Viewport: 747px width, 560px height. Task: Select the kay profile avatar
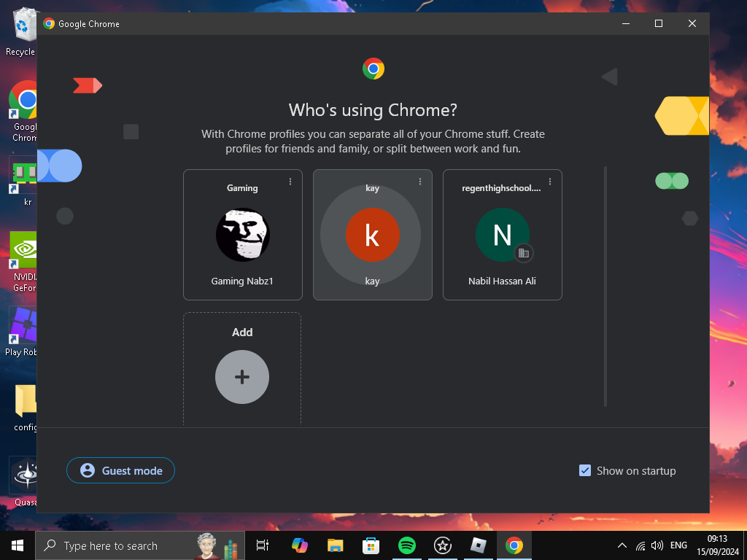pyautogui.click(x=372, y=235)
